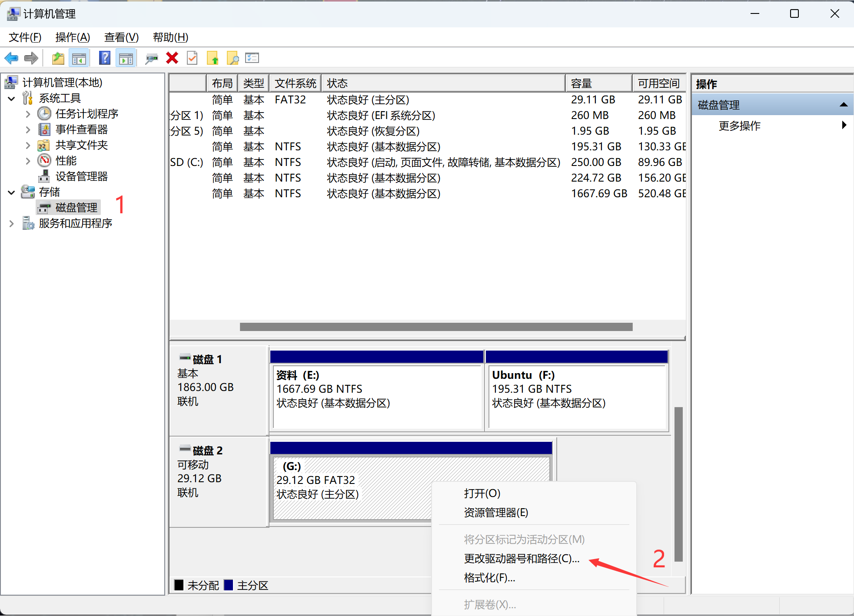Select the 1667.69 GB NTFS volume row
This screenshot has height=616, width=854.
[x=428, y=194]
